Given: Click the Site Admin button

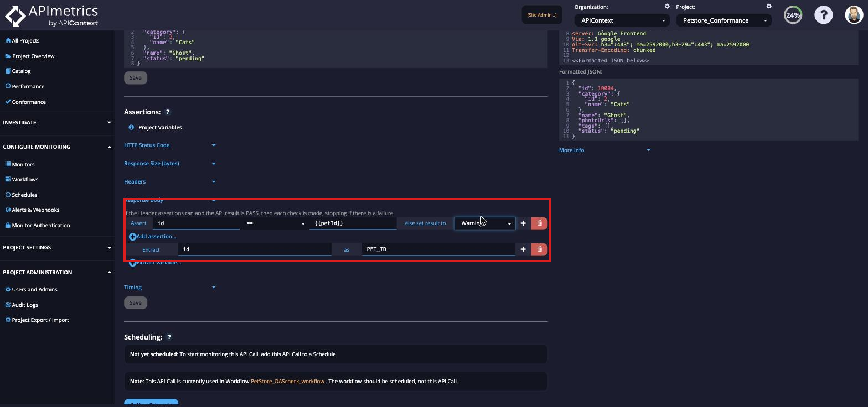Looking at the screenshot, I should click(542, 15).
